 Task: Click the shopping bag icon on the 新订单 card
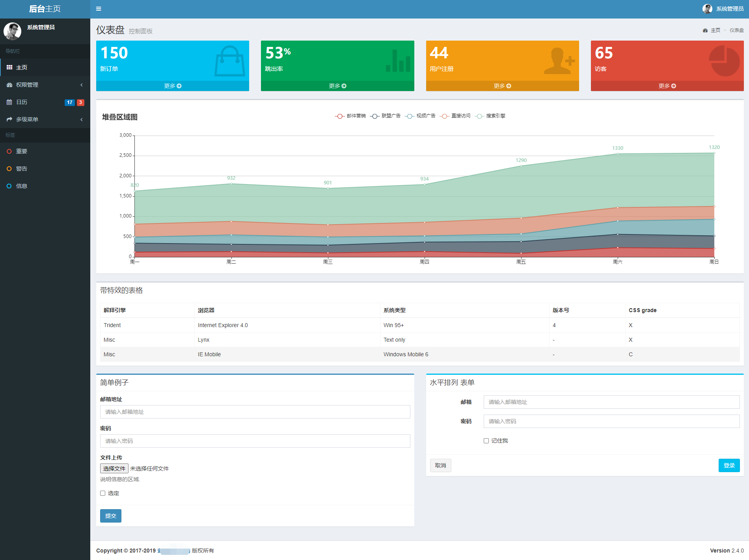coord(229,61)
